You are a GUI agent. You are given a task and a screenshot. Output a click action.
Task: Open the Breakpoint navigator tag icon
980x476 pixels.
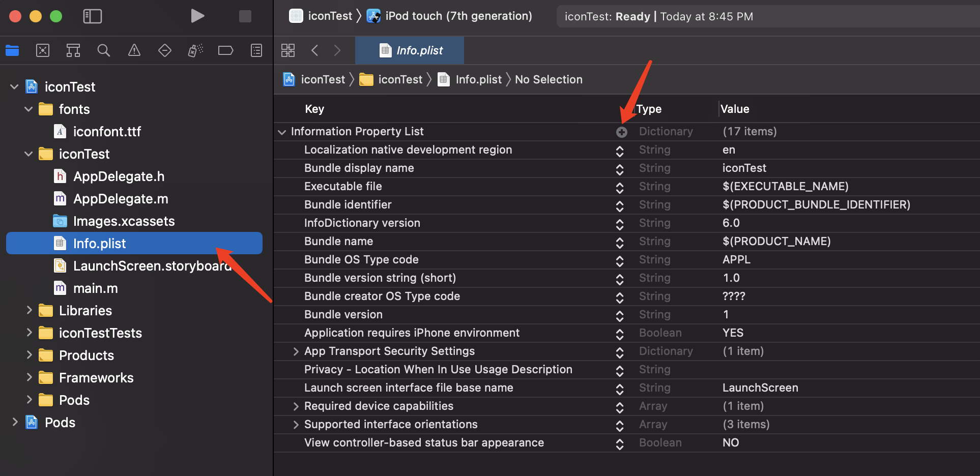[x=225, y=50]
